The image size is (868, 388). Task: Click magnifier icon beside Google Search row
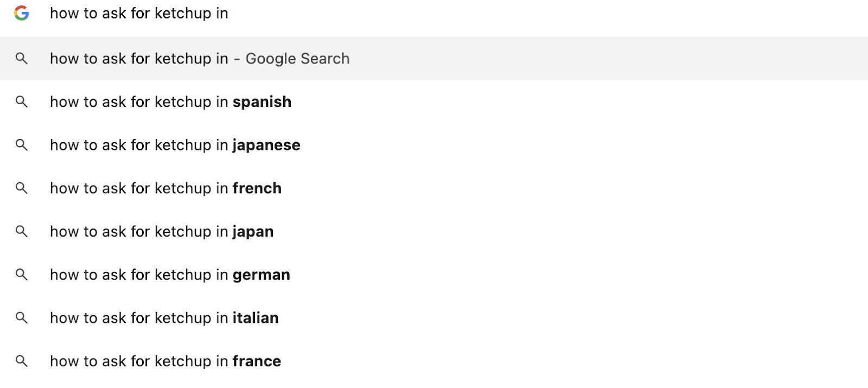(22, 59)
